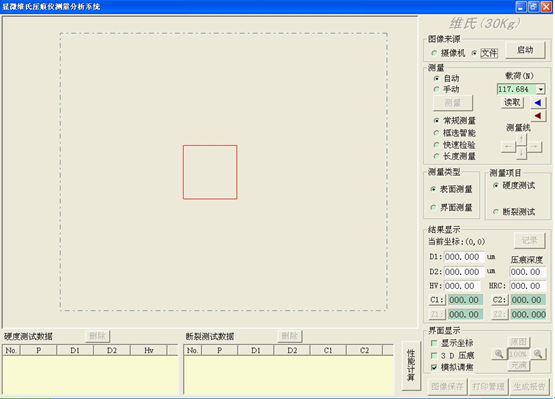Move measurement line up with 测量线 up arrow
The height and width of the screenshot is (399, 555).
(521, 139)
